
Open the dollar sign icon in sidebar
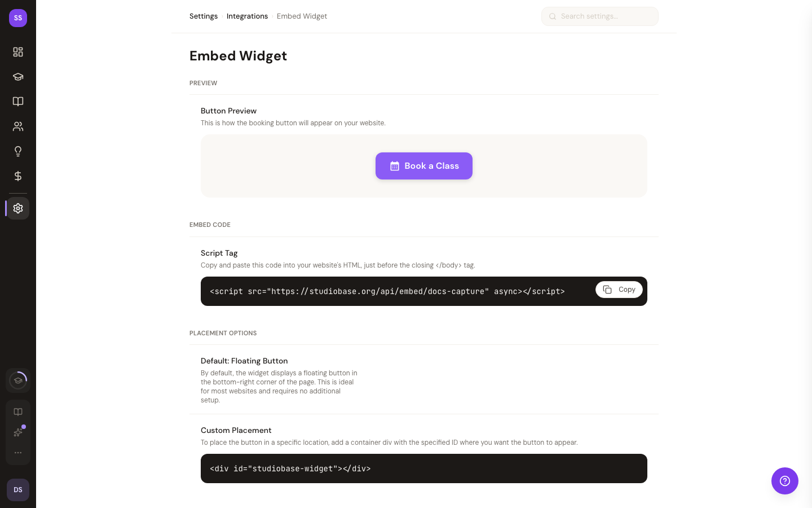pyautogui.click(x=18, y=176)
